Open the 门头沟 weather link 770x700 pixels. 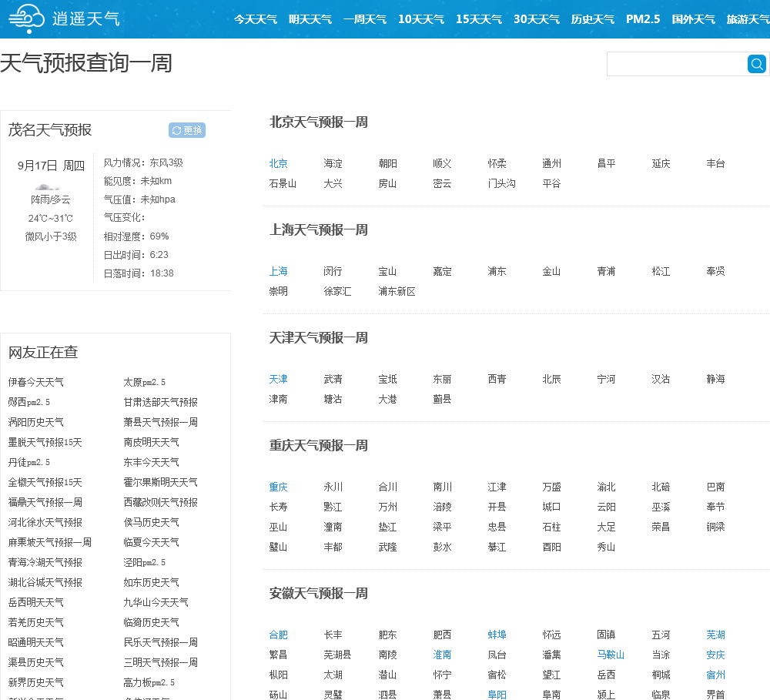point(501,184)
